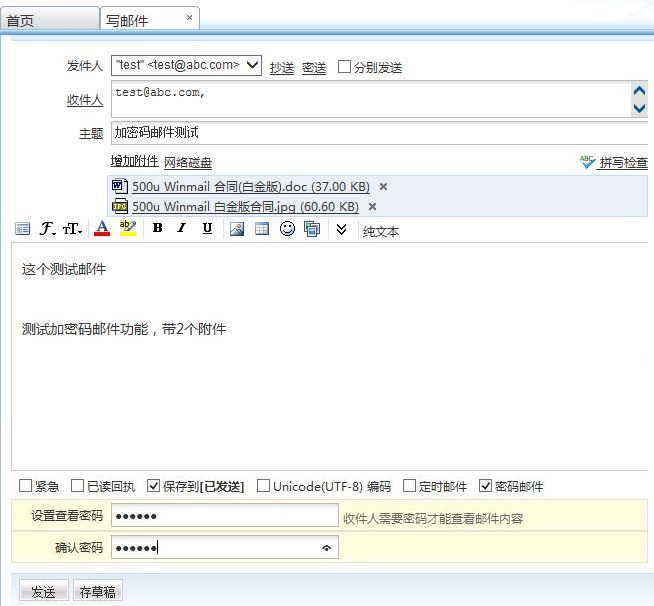Viewport: 654px width, 606px height.
Task: Click 抄送 to add Cc
Action: pyautogui.click(x=282, y=68)
